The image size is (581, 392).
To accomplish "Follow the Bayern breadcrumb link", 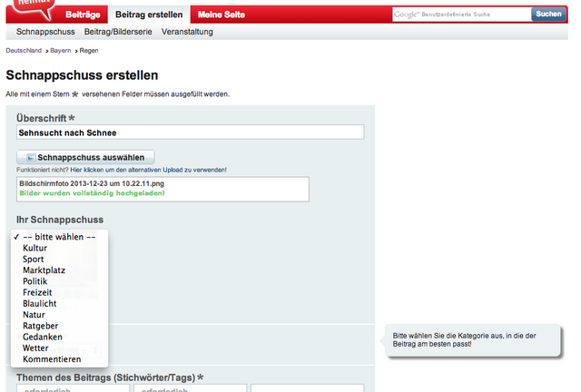I will [61, 51].
